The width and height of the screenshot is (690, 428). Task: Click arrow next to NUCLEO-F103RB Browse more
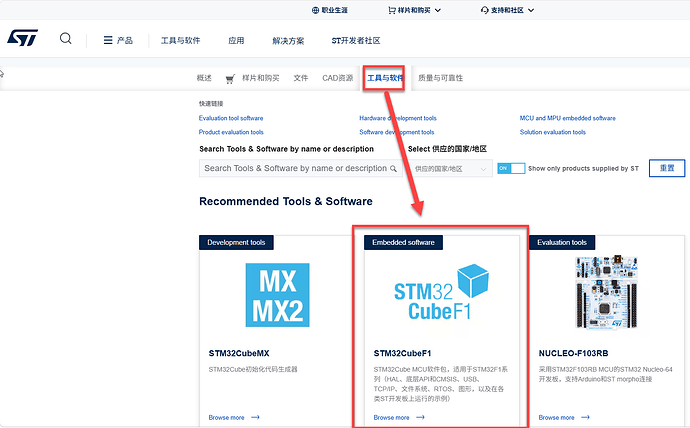tap(585, 417)
